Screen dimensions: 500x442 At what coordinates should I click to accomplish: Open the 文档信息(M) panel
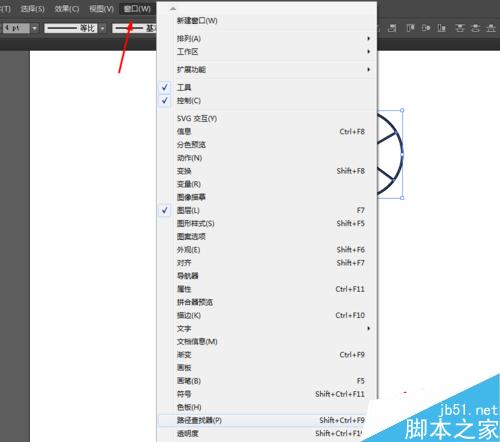click(x=267, y=341)
